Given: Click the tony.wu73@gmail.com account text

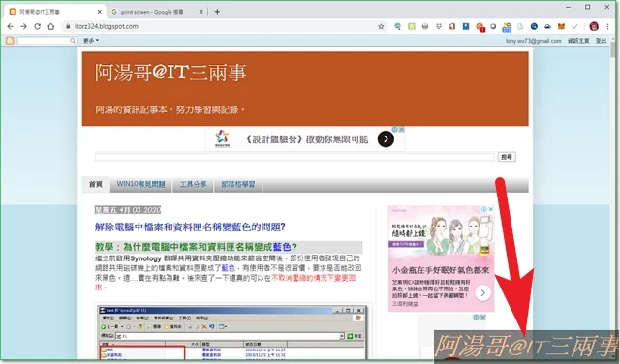Looking at the screenshot, I should 534,41.
